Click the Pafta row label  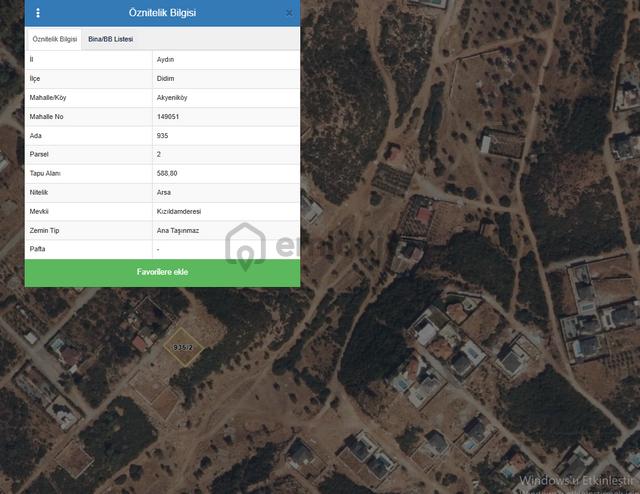tap(37, 249)
